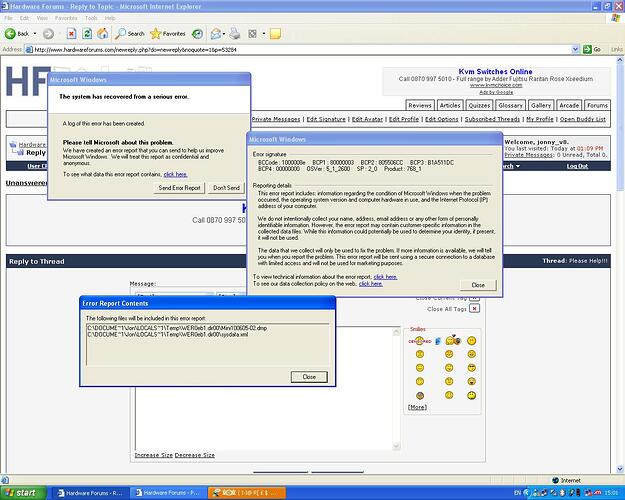Image resolution: width=625 pixels, height=500 pixels.
Task: Click the Log Out link
Action: pos(577,166)
